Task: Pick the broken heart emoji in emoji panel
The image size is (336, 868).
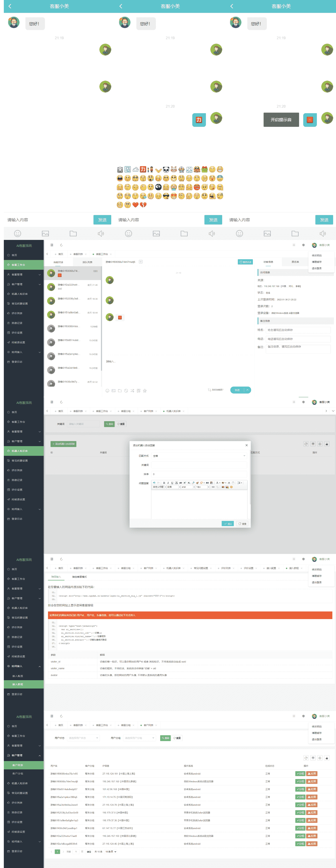Action: click(x=143, y=204)
